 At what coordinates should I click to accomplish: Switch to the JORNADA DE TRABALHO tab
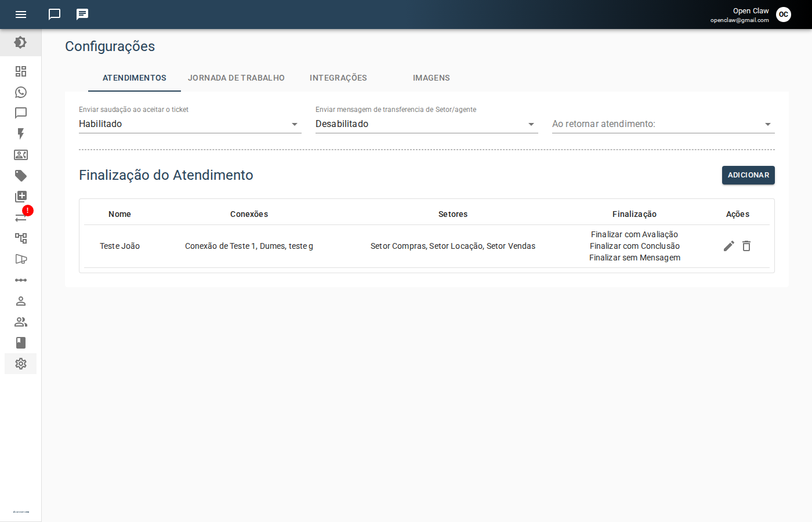pos(236,78)
